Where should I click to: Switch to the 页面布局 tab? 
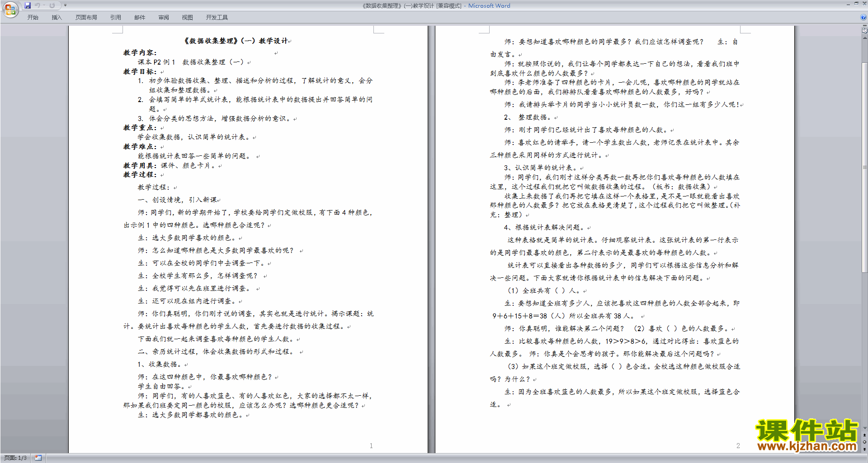pyautogui.click(x=86, y=18)
